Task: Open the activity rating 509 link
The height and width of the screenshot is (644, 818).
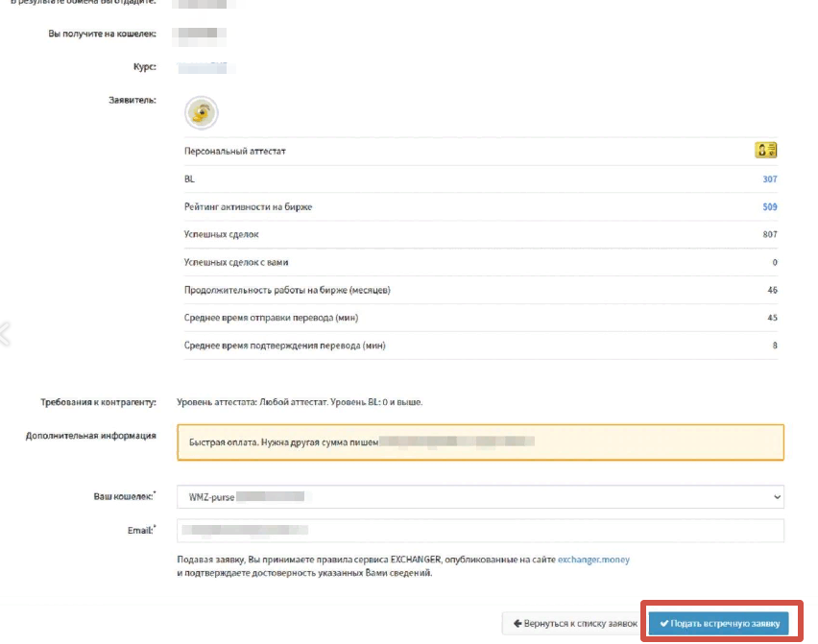Action: click(769, 207)
